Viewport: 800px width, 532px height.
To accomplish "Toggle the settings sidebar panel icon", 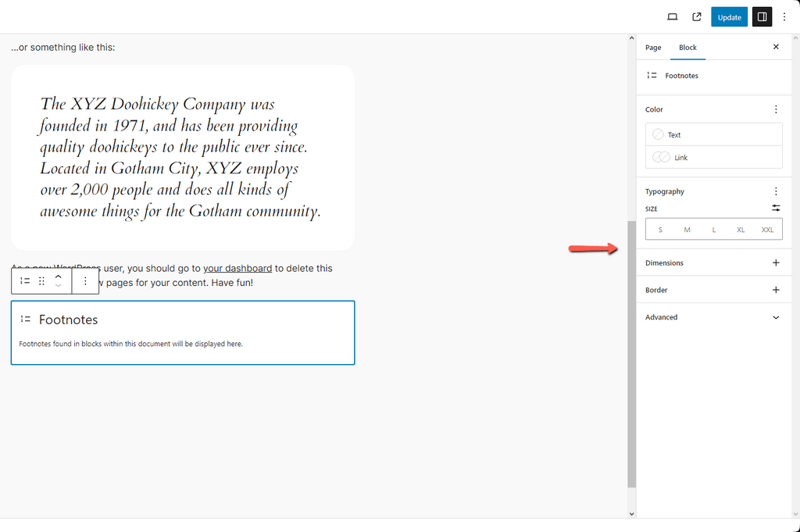I will (x=762, y=17).
